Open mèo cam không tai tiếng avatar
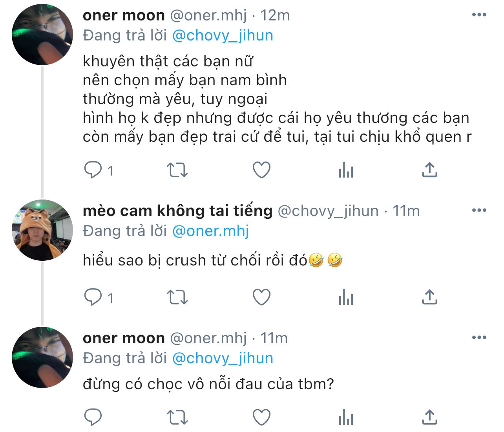The height and width of the screenshot is (432, 504). 42,230
